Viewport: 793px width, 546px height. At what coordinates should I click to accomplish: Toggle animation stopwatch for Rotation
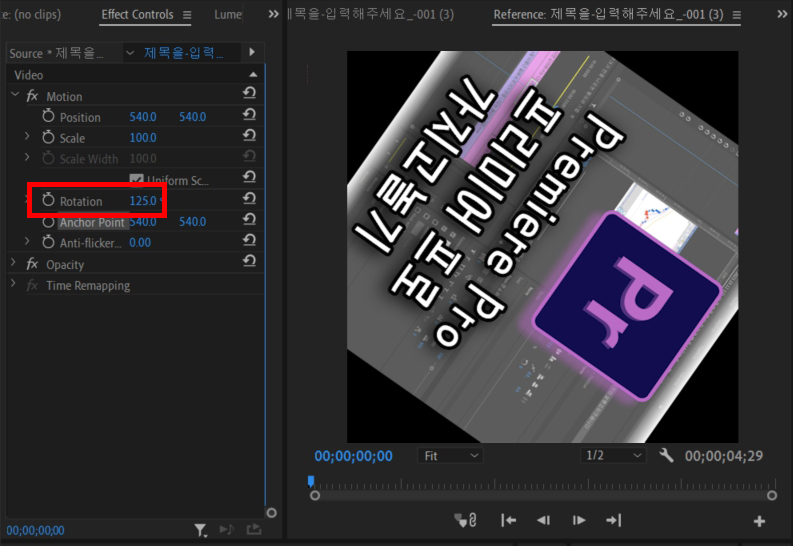coord(48,199)
